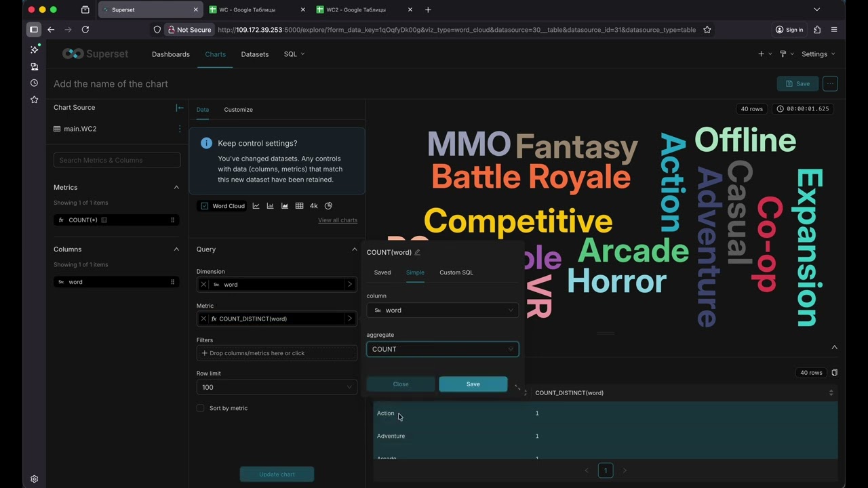The image size is (868, 488).
Task: Edit the COUNT(word) metric title pencil
Action: tap(417, 252)
